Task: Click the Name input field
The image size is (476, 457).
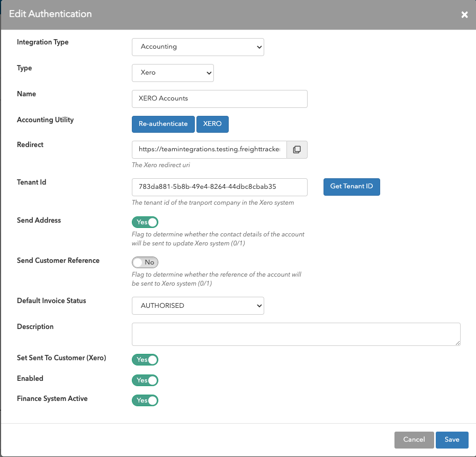Action: [x=220, y=99]
